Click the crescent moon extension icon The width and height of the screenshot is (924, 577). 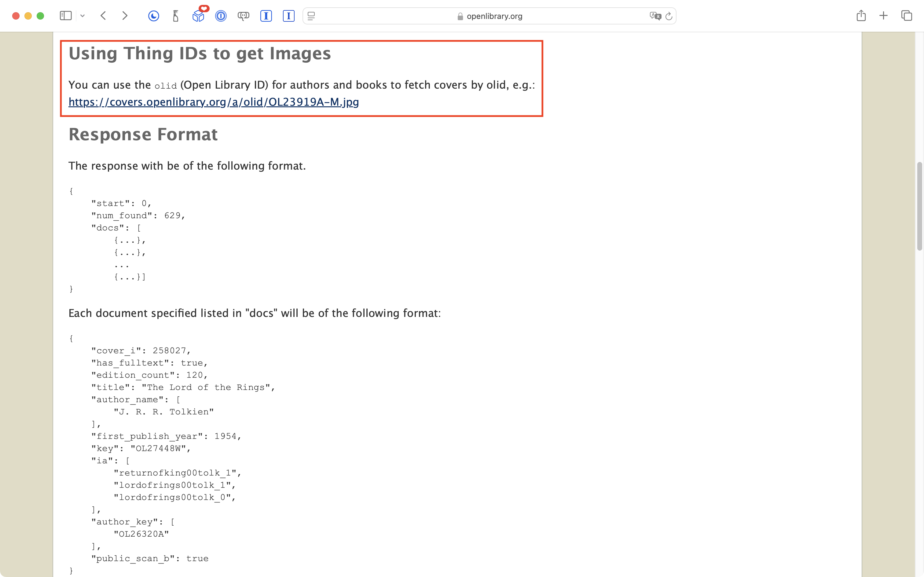coord(153,16)
